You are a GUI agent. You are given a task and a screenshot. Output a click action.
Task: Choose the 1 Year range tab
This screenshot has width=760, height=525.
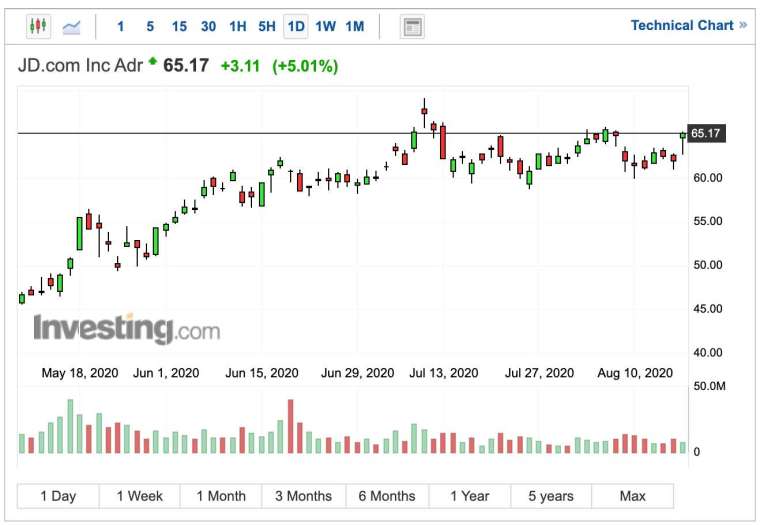pos(470,496)
